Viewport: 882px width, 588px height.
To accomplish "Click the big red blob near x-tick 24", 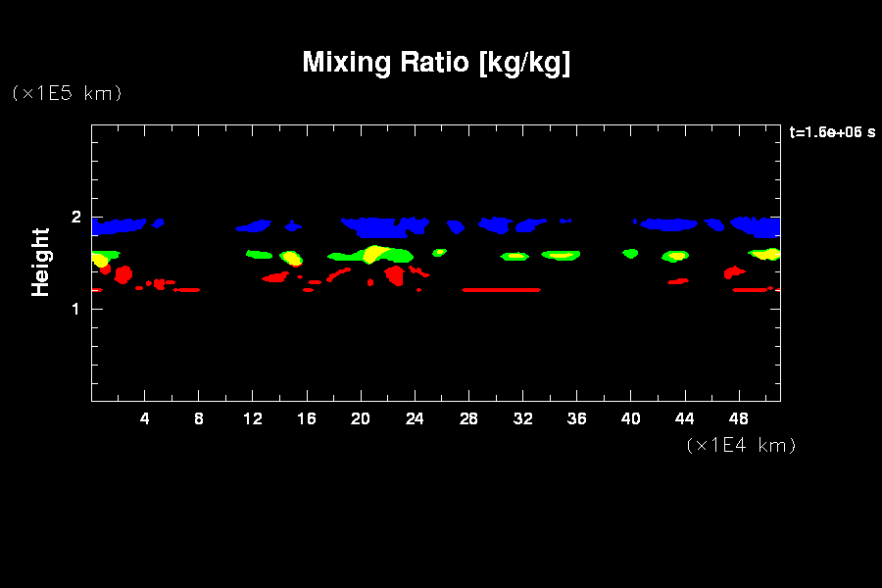I will 395,275.
